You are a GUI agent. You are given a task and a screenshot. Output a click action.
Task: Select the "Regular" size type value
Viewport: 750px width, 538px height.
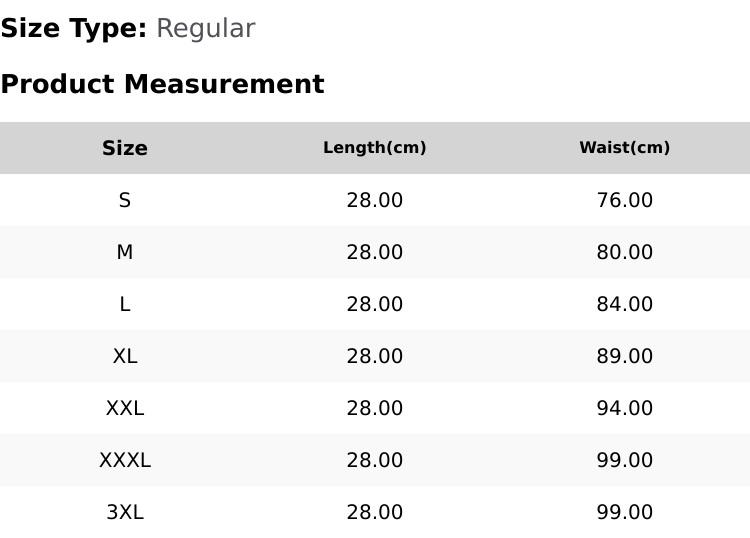(x=205, y=28)
